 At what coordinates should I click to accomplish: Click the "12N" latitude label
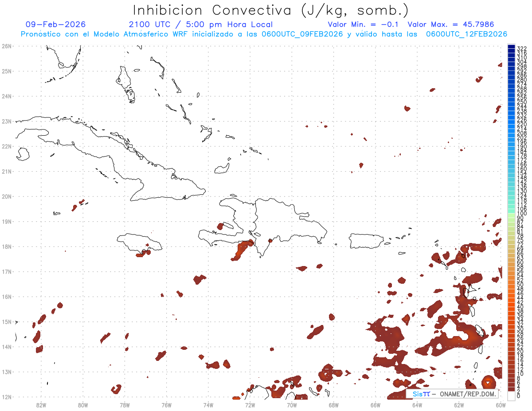click(6, 397)
